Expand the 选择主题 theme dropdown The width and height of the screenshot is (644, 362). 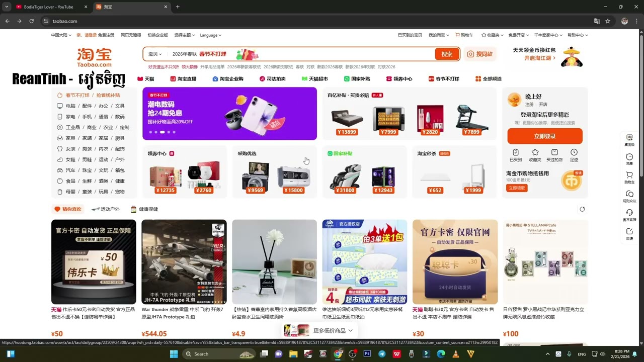pyautogui.click(x=184, y=35)
